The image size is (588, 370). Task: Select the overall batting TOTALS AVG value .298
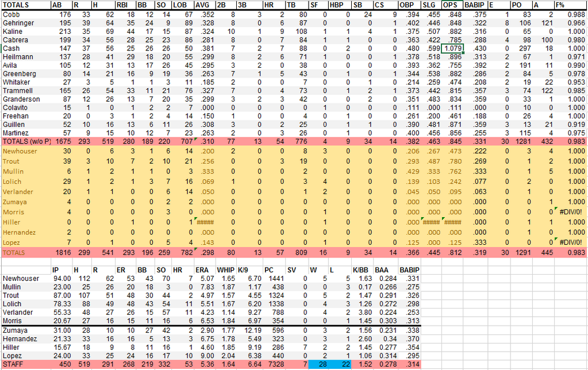click(x=207, y=253)
